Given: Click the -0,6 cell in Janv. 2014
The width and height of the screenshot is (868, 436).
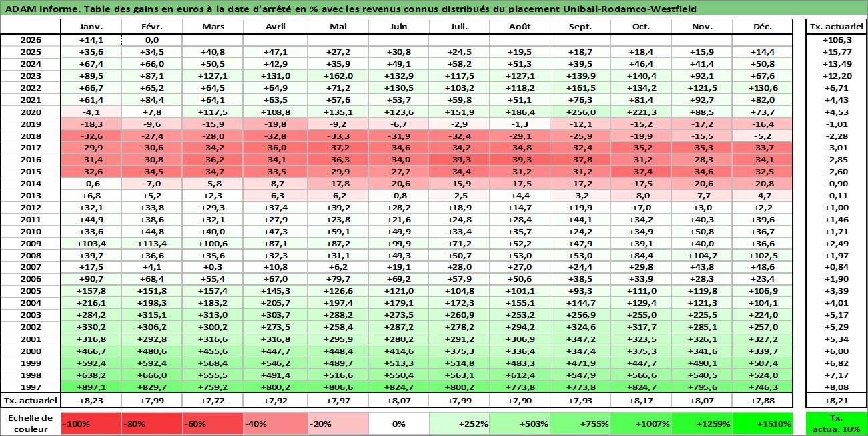Looking at the screenshot, I should [91, 184].
